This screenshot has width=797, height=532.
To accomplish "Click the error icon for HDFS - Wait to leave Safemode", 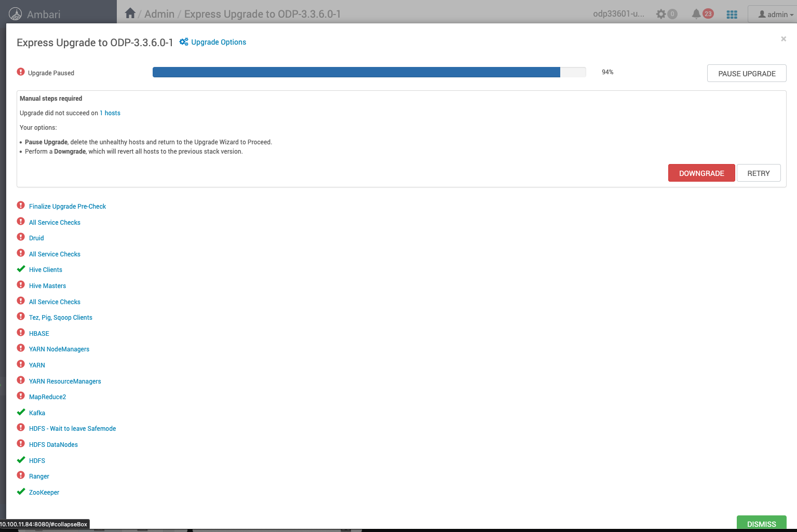I will tap(21, 428).
